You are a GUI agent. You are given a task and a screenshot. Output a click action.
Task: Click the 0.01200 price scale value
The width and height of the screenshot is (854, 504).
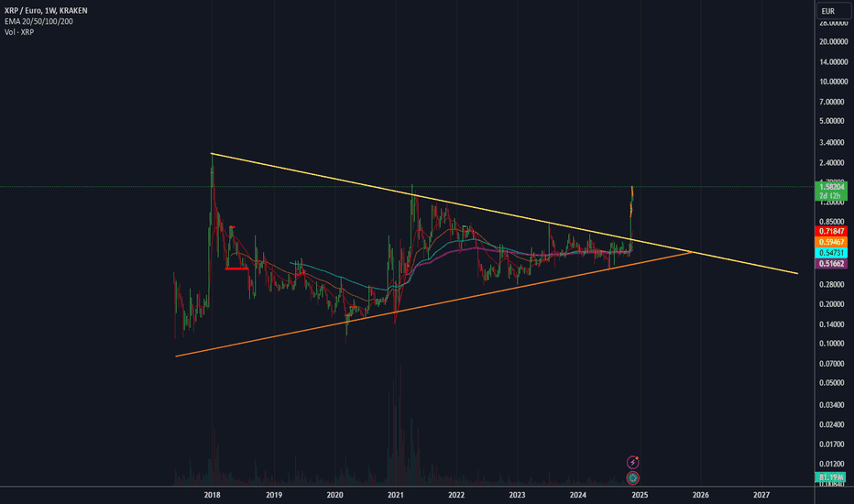(x=833, y=465)
